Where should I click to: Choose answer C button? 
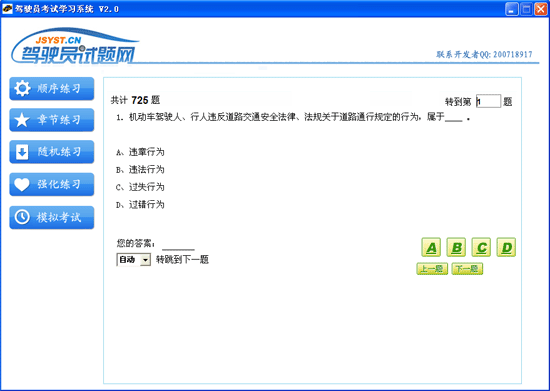click(x=481, y=247)
